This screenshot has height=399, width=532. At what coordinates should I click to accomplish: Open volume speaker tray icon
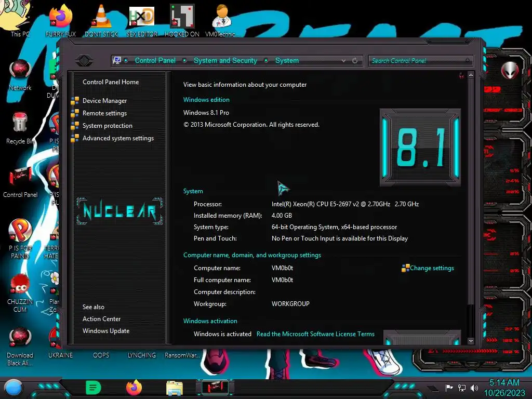coord(474,388)
